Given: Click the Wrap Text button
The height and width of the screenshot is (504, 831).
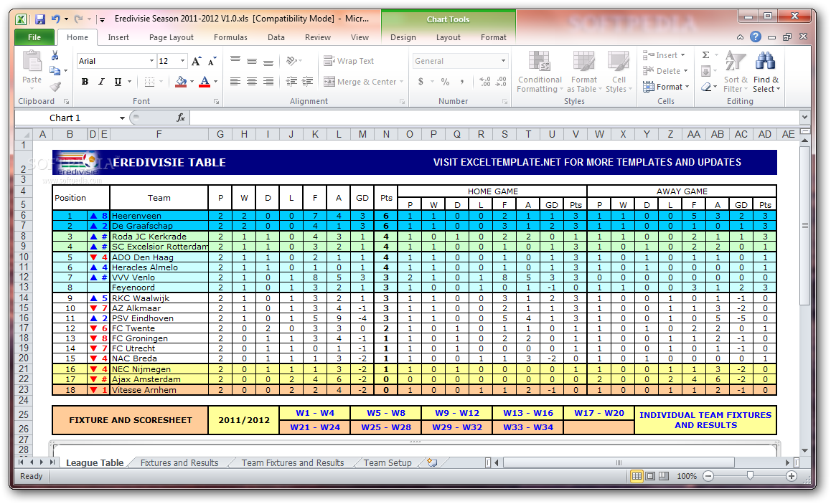Looking at the screenshot, I should 349,61.
